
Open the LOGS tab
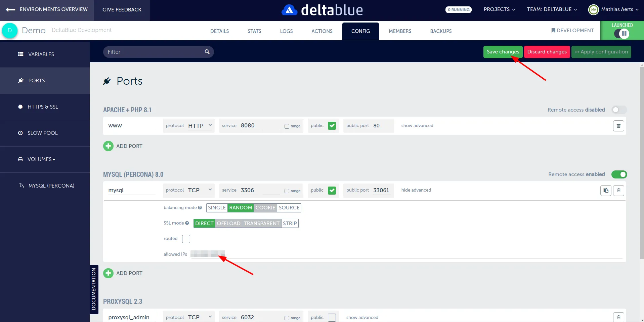click(286, 31)
